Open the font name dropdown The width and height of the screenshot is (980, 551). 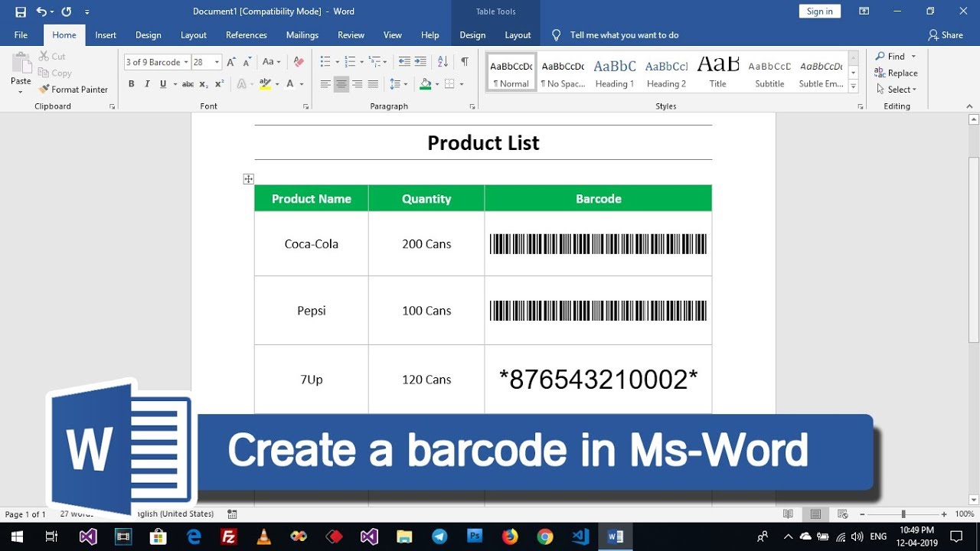pyautogui.click(x=186, y=62)
